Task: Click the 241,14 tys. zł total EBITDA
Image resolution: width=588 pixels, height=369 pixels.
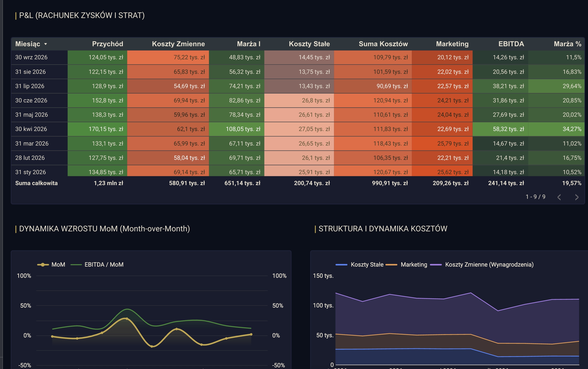Action: [506, 183]
